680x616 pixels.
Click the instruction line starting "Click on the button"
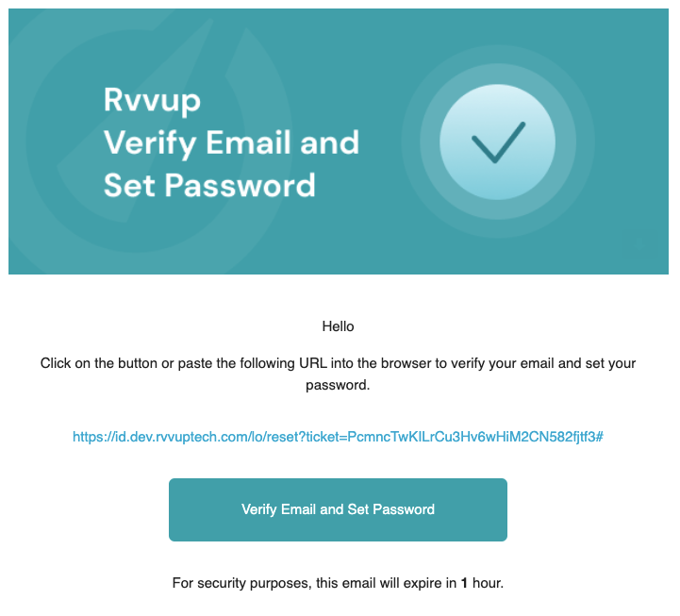[x=338, y=362]
